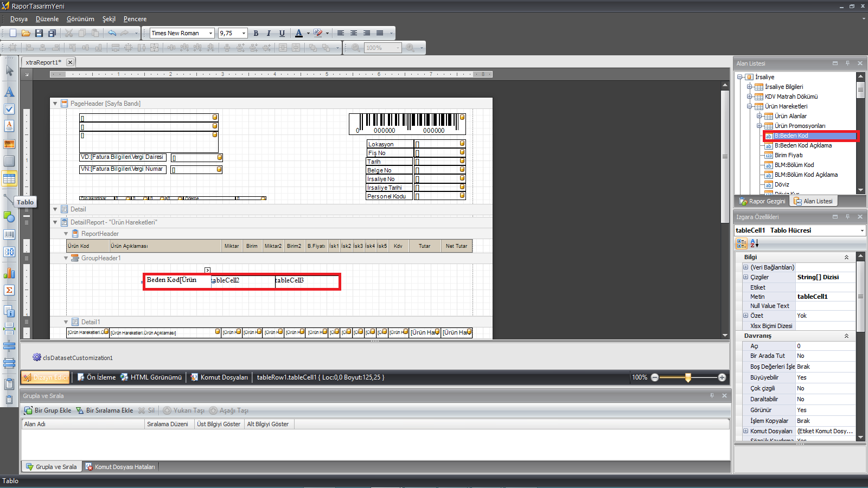Click the Save icon in toolbar
868x488 pixels.
click(39, 33)
